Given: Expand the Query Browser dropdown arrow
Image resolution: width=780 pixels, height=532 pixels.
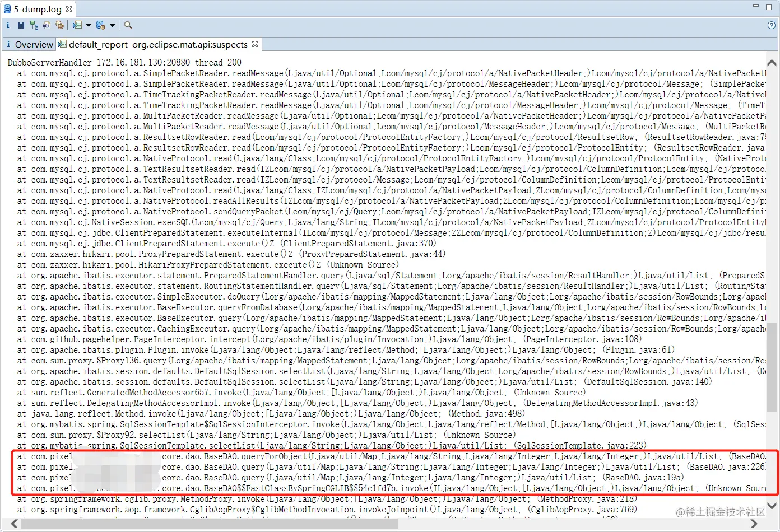Looking at the screenshot, I should click(112, 25).
